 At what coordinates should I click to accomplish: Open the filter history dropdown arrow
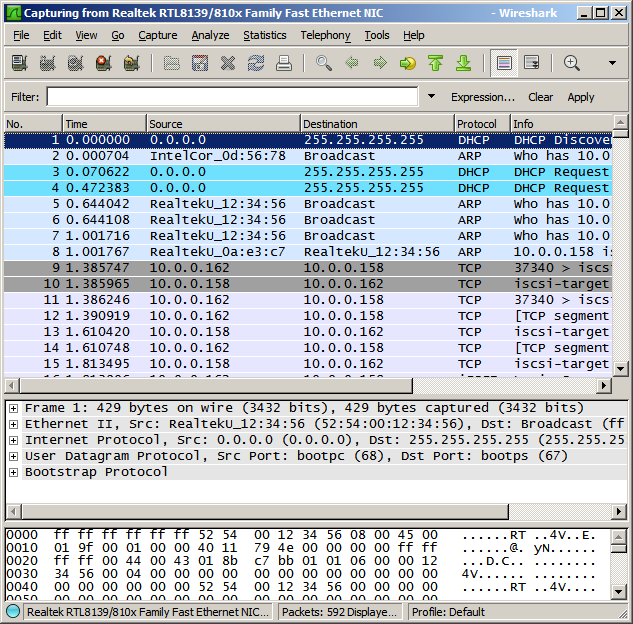(431, 97)
